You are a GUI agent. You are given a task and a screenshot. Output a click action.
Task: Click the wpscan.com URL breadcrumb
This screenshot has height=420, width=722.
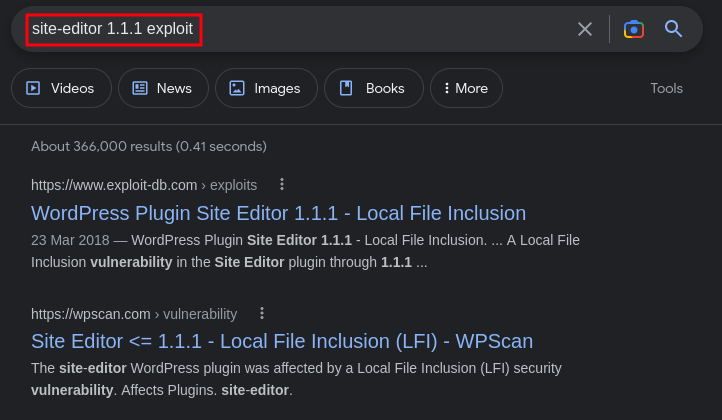[134, 314]
